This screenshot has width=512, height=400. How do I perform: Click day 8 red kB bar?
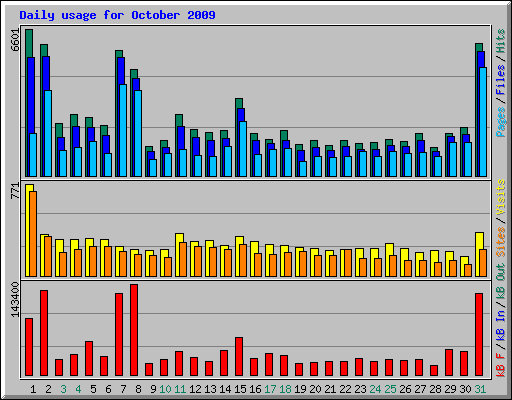pyautogui.click(x=134, y=330)
